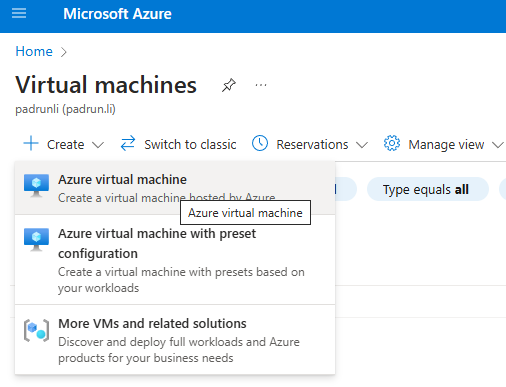Expand the Manage view dropdown chevron
Viewport: 506px width, 387px height.
pyautogui.click(x=498, y=145)
